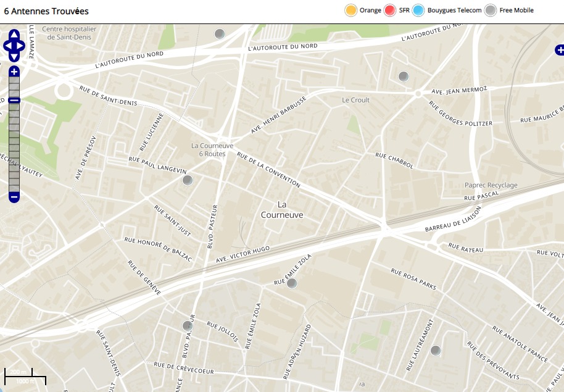The height and width of the screenshot is (392, 564).
Task: Click the La Courneuve city label
Action: coord(282,210)
